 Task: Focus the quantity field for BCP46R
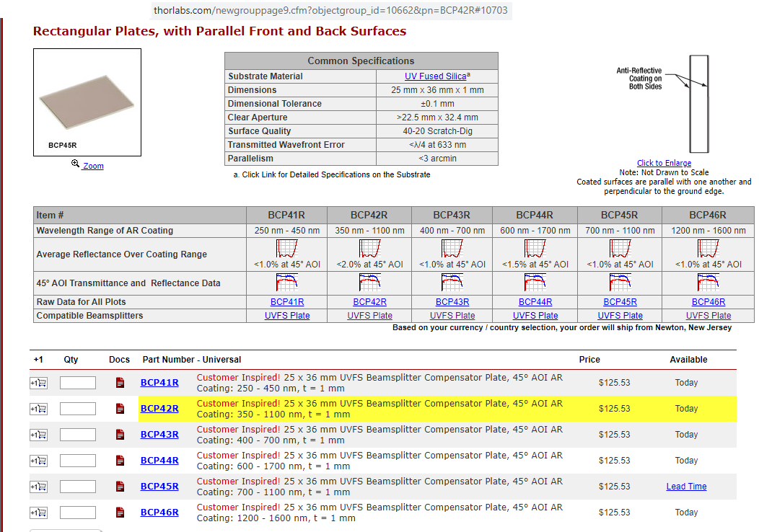pos(78,513)
